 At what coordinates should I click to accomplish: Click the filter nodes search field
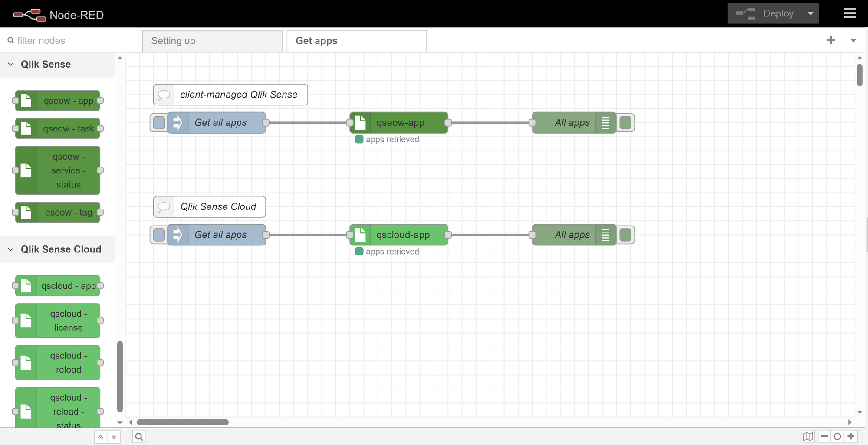[63, 40]
